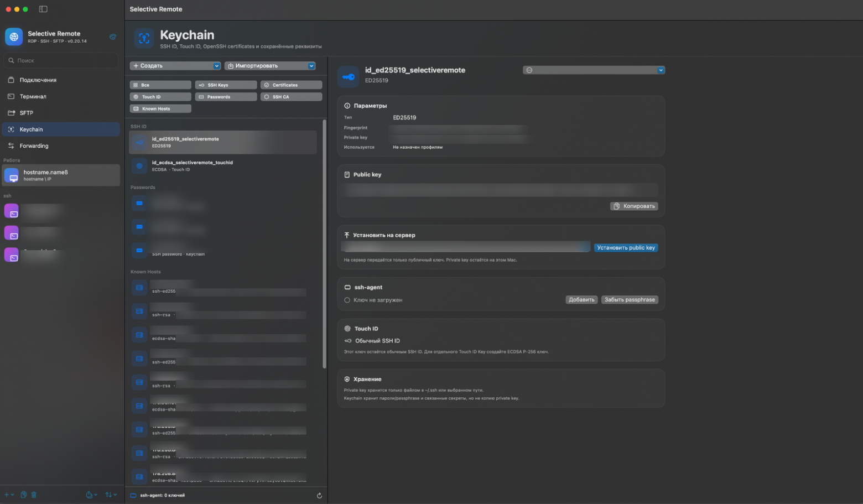The image size is (863, 504).
Task: Click Добавить in ssh-agent section
Action: (x=581, y=300)
